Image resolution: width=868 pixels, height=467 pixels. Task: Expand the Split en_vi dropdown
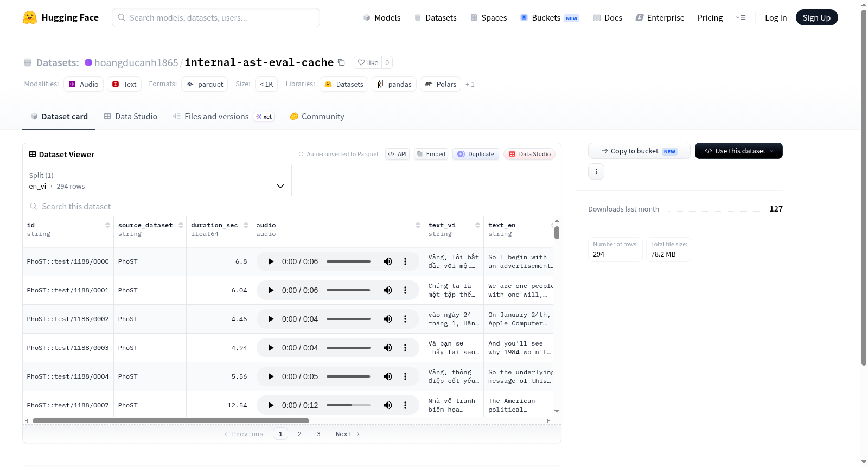(x=157, y=181)
